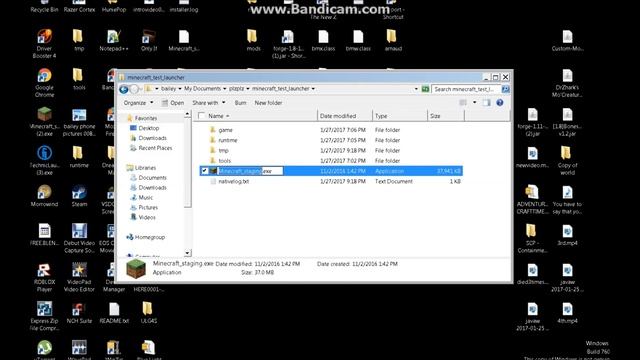The image size is (640, 360).
Task: Open the 'runtime' desktop folder icon
Action: click(x=79, y=157)
